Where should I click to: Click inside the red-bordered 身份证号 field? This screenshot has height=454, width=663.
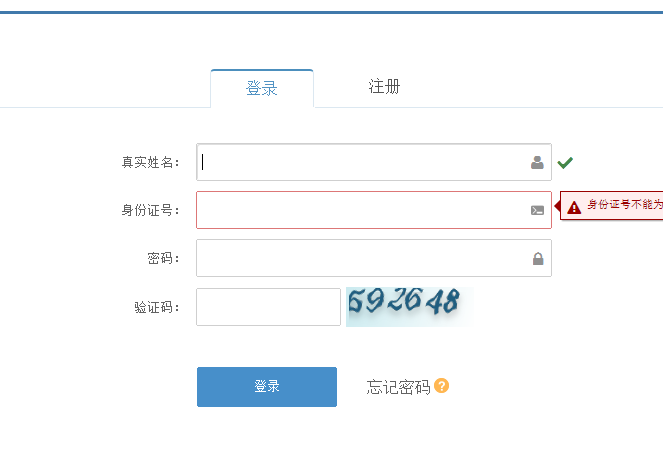coord(374,210)
